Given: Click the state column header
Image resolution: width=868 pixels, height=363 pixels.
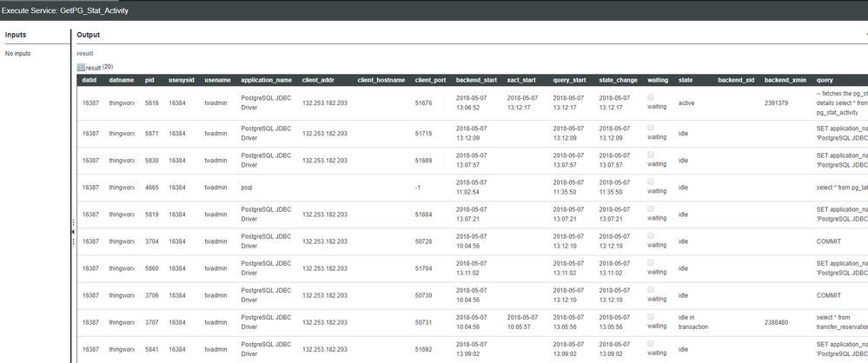Looking at the screenshot, I should point(686,80).
